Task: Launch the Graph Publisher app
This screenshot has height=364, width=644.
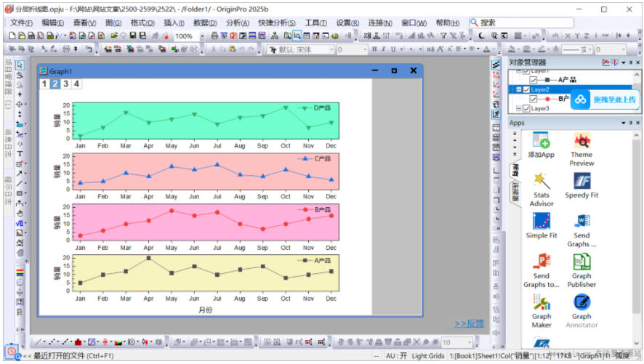Action: 581,271
